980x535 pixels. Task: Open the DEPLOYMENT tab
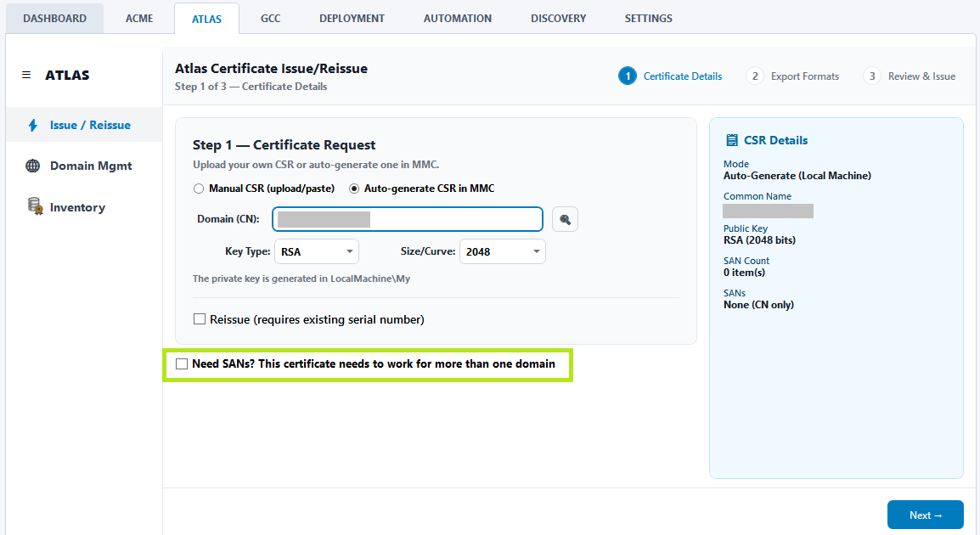coord(352,18)
